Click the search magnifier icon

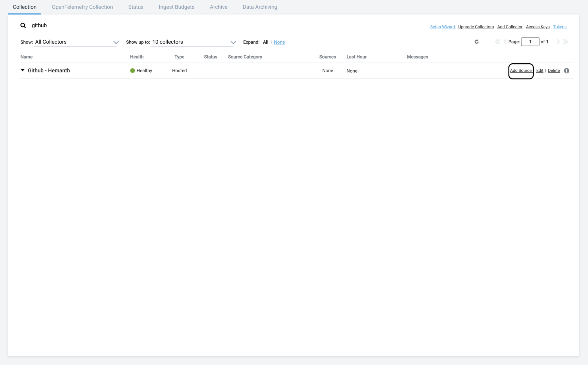[23, 26]
